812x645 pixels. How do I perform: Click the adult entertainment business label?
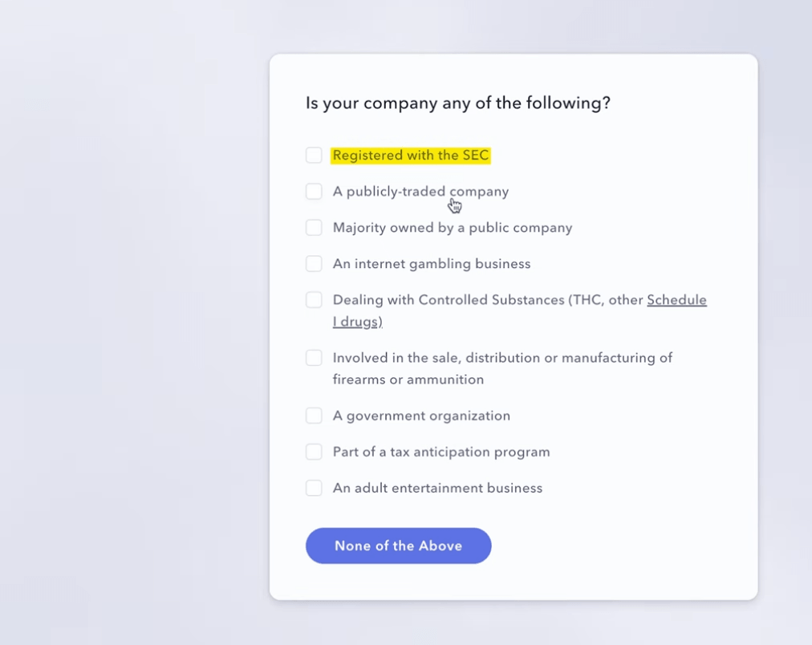click(437, 488)
